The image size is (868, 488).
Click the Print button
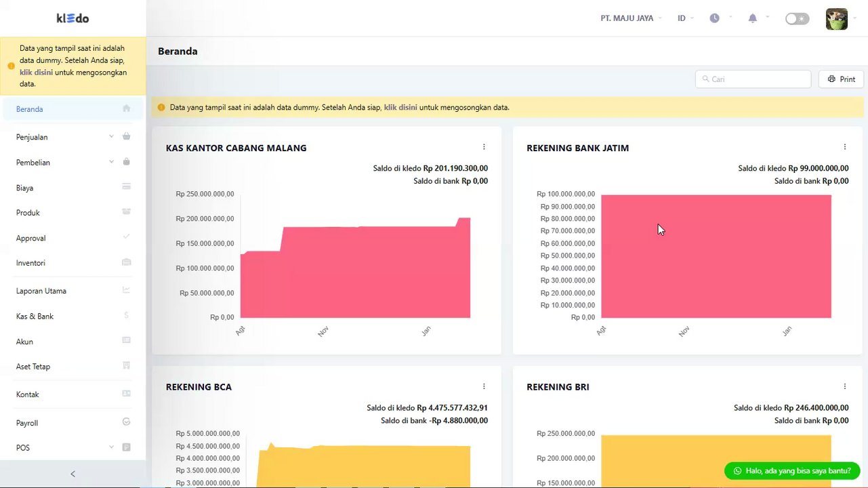click(x=841, y=79)
